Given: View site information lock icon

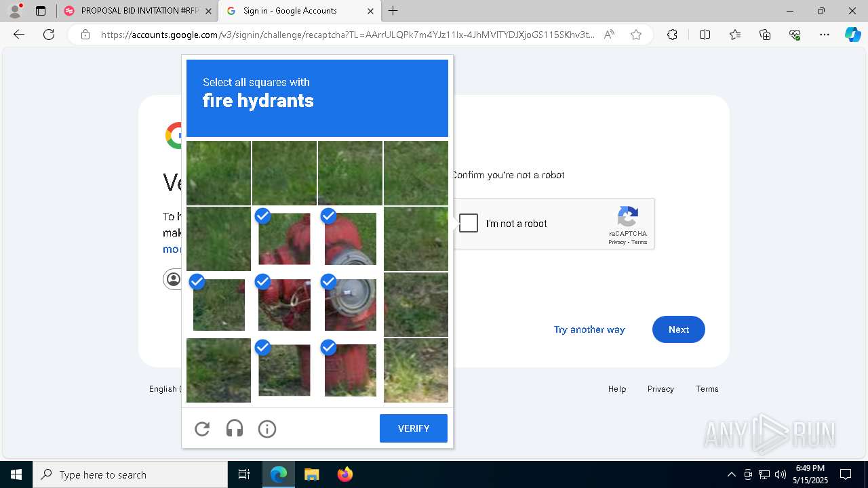Looking at the screenshot, I should pyautogui.click(x=85, y=35).
